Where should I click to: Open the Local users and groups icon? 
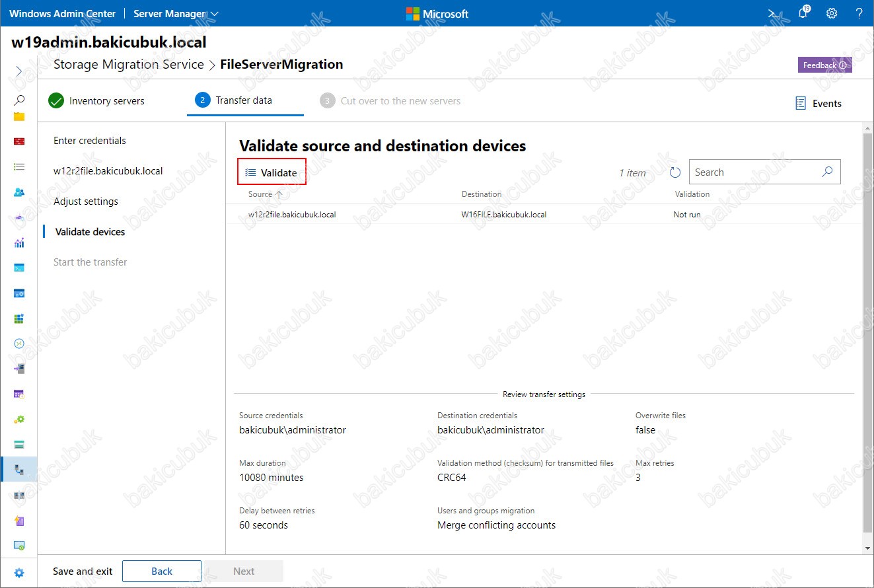point(19,192)
